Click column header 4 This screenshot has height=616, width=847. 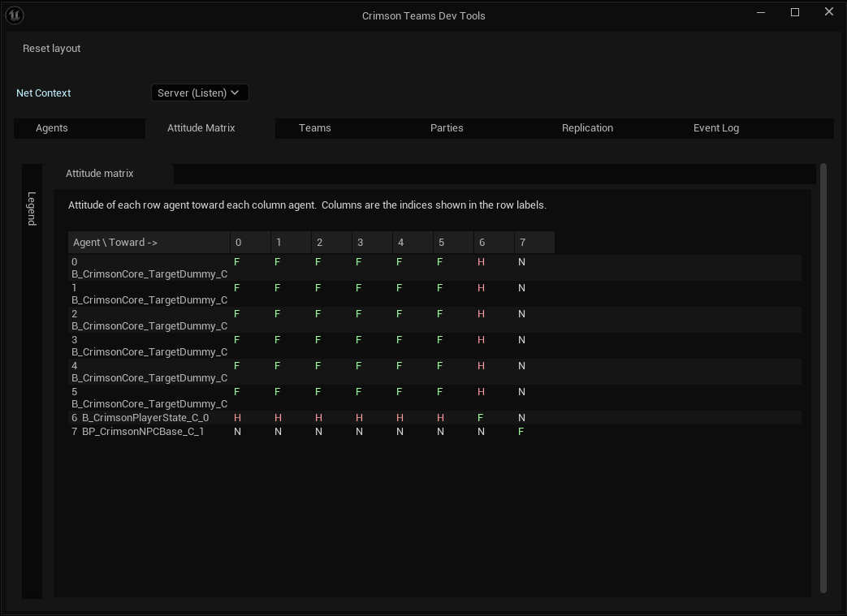click(413, 243)
